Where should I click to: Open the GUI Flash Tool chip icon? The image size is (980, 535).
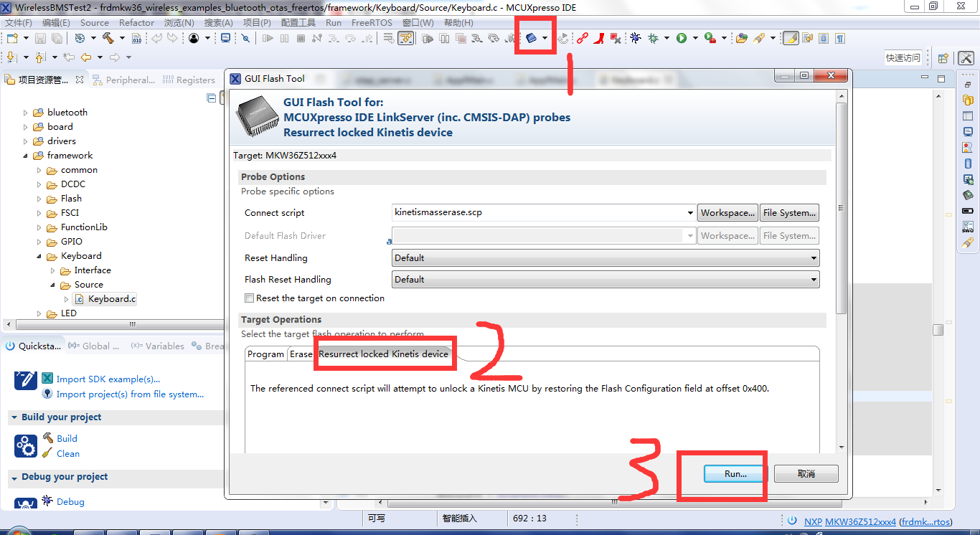[x=532, y=37]
